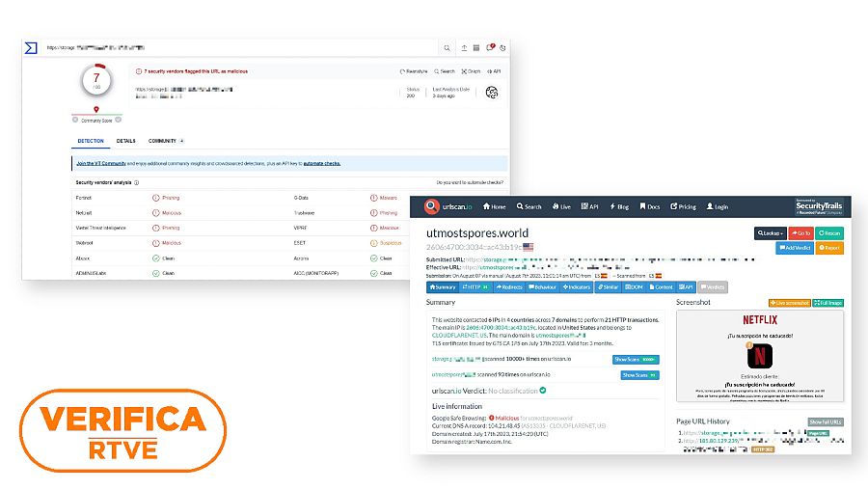
Task: Click Show Scans for 93 times scanned domain
Action: coord(639,375)
